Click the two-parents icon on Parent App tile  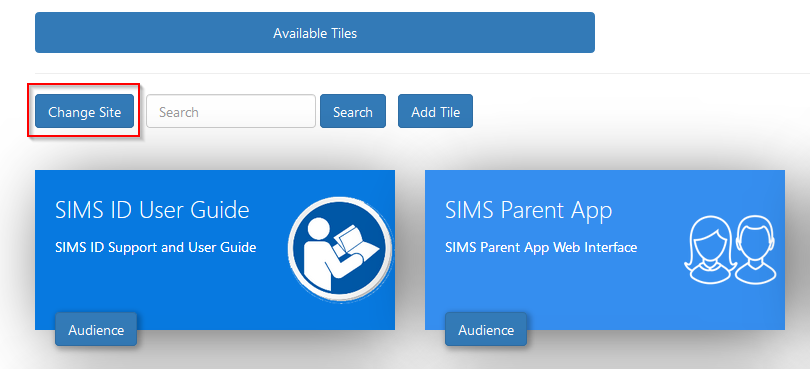pyautogui.click(x=730, y=250)
